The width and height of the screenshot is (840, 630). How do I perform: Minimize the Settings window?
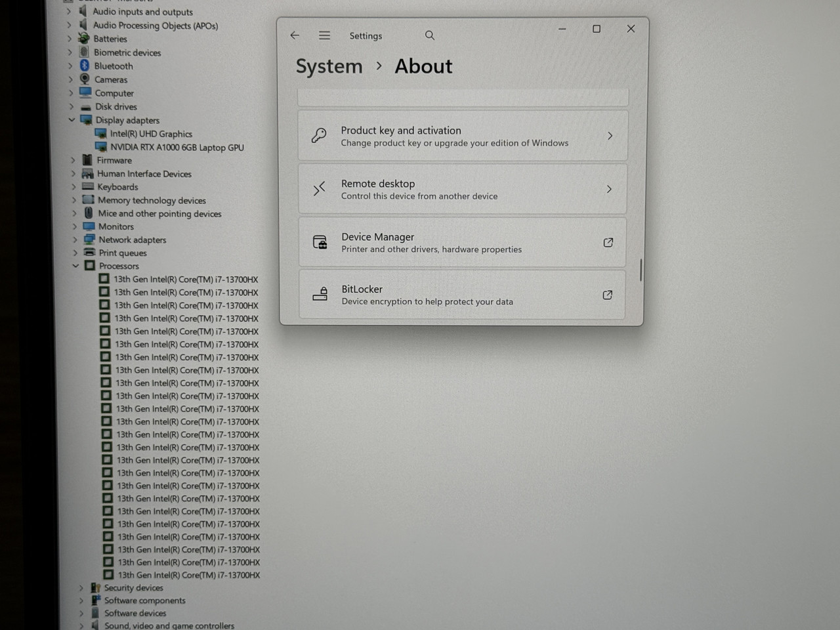click(562, 29)
